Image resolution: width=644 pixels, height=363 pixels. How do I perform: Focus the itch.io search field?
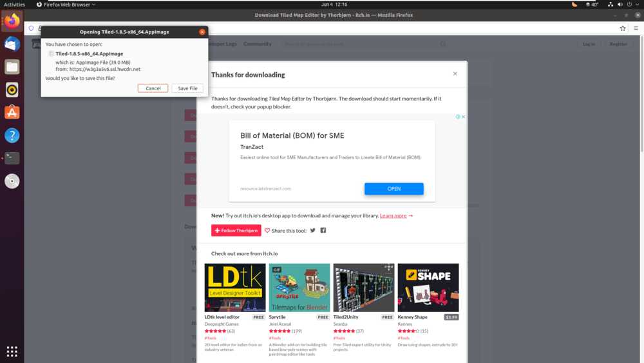tap(360, 44)
